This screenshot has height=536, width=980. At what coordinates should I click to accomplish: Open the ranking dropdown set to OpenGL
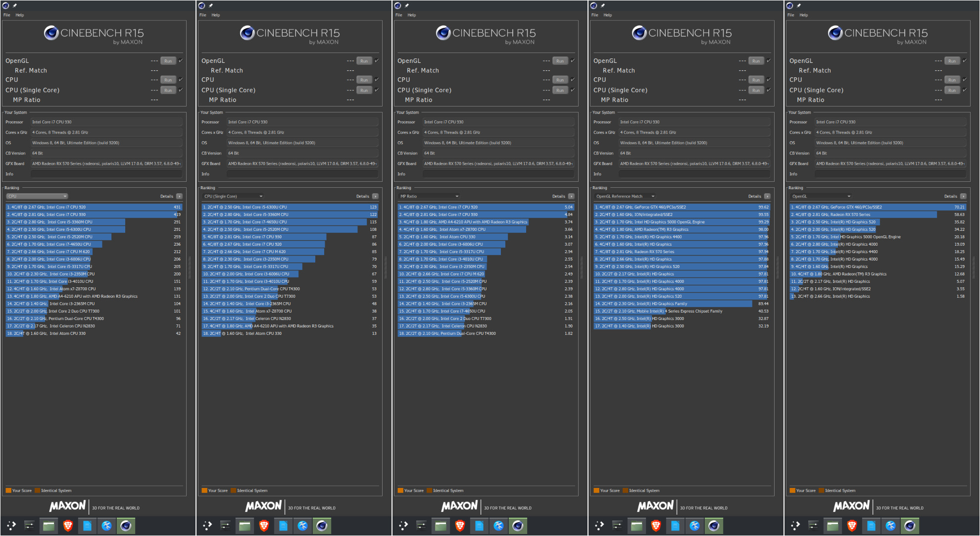821,196
